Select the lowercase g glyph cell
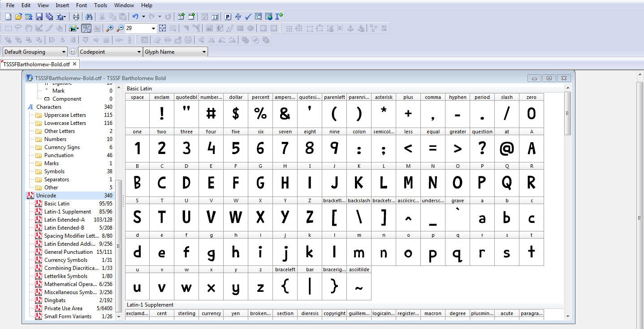This screenshot has height=329, width=644. (211, 248)
